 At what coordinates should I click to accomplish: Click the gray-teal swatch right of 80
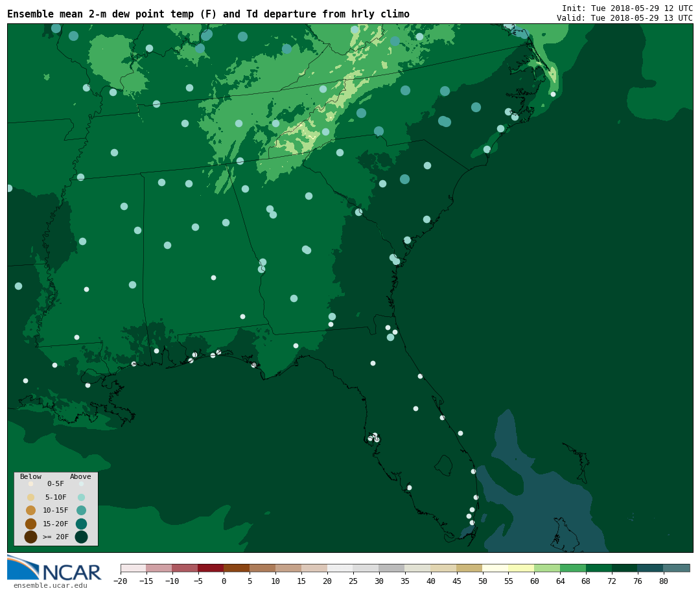coord(677,568)
